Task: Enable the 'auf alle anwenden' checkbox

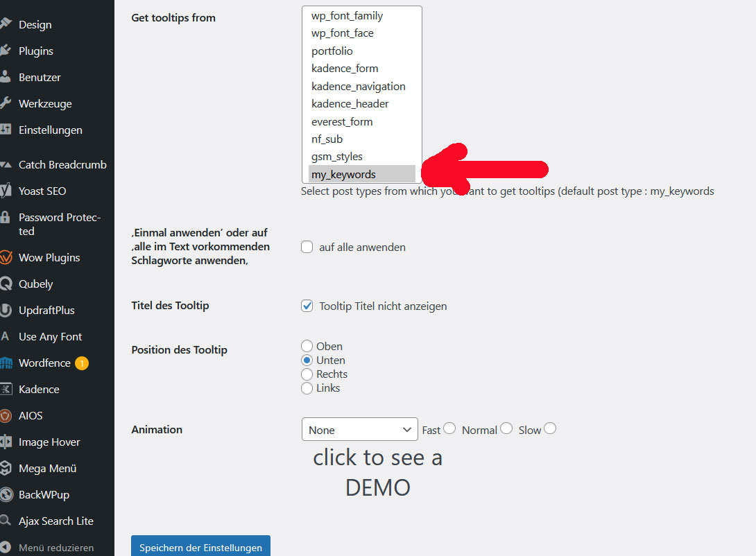Action: point(307,247)
